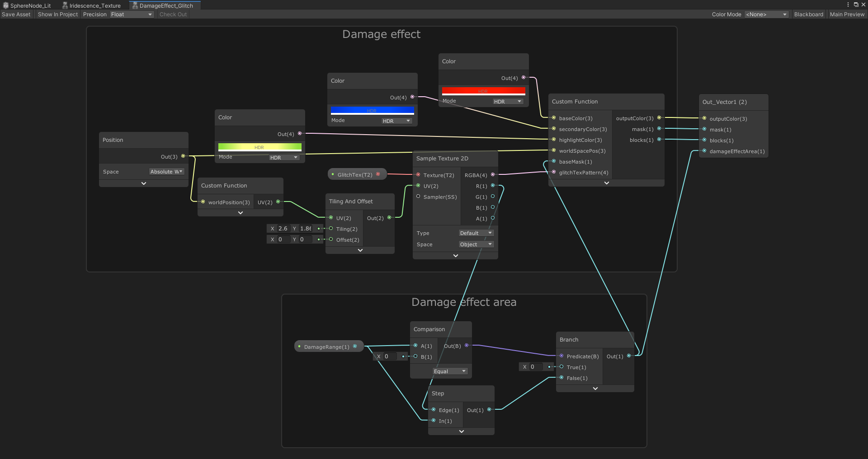Click the Step Edge(1) input port
Image resolution: width=868 pixels, height=459 pixels.
(434, 410)
